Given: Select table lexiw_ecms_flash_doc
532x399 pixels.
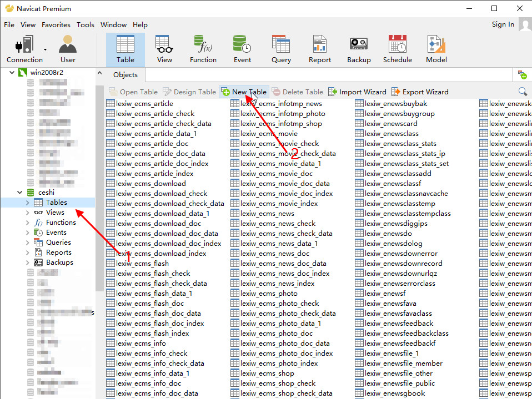Looking at the screenshot, I should tap(145, 304).
